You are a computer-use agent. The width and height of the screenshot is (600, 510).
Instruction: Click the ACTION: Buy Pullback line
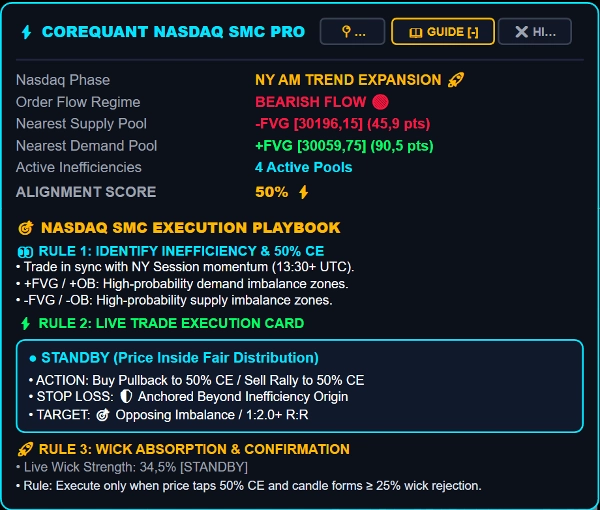coord(196,380)
